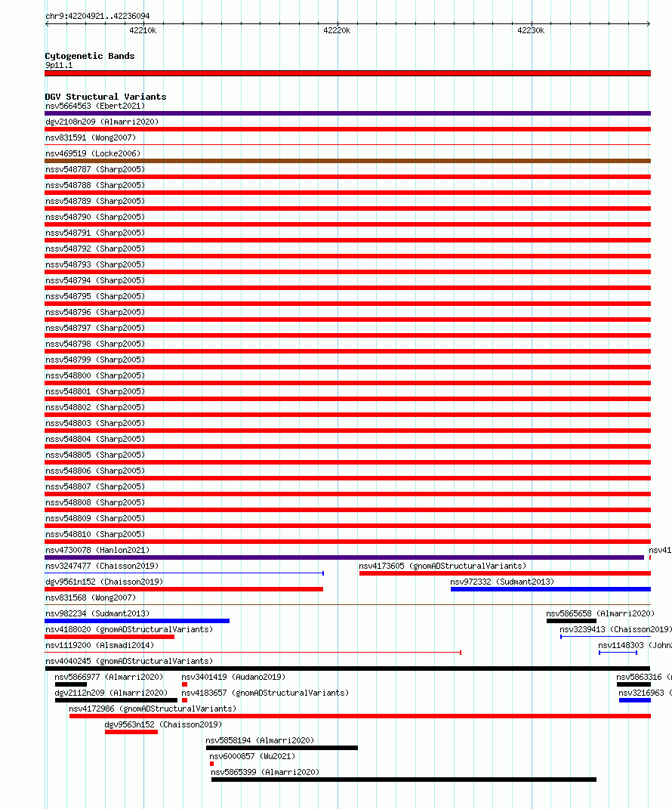
Task: Click the red dgv9563n152 (Chaisson2019) bar
Action: tap(131, 732)
